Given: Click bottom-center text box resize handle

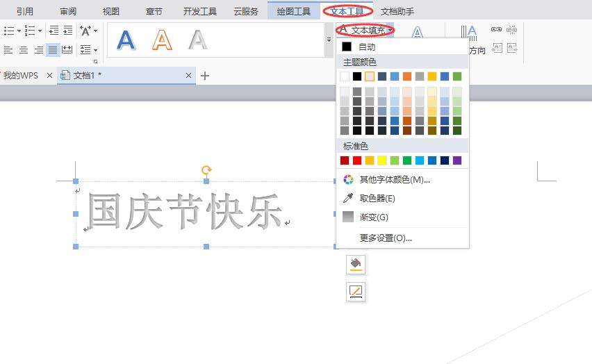Looking at the screenshot, I should point(206,247).
